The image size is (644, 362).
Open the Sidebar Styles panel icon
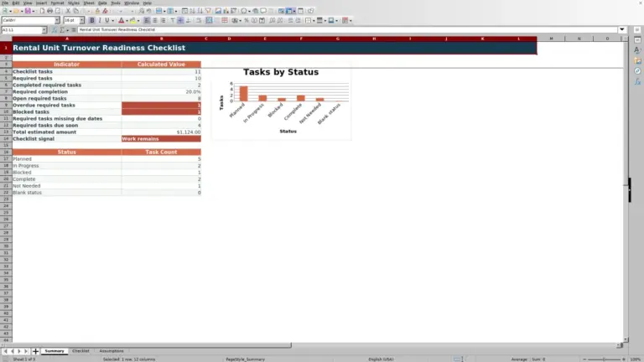[x=637, y=50]
